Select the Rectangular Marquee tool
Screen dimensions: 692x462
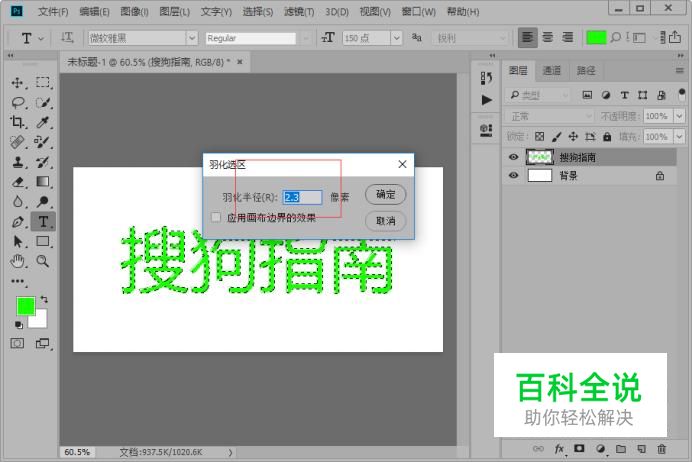coord(43,83)
